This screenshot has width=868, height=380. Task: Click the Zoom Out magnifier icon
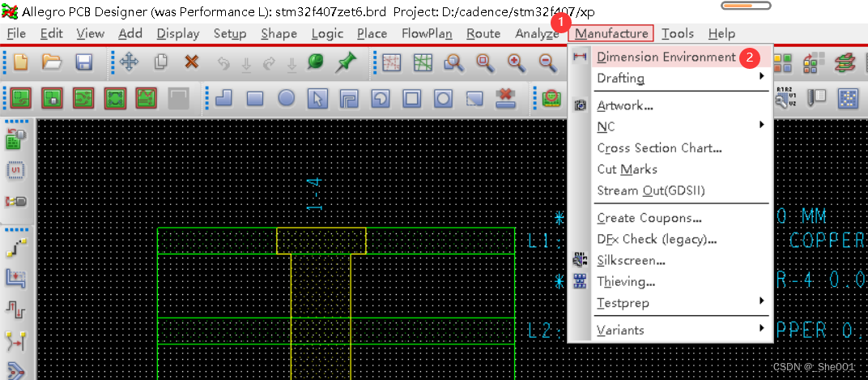(547, 62)
